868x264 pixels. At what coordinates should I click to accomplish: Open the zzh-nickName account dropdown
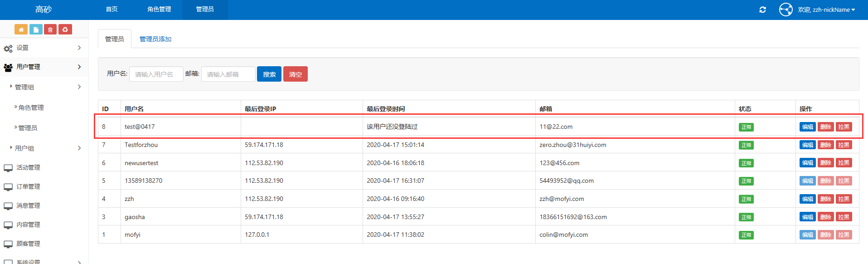(826, 10)
